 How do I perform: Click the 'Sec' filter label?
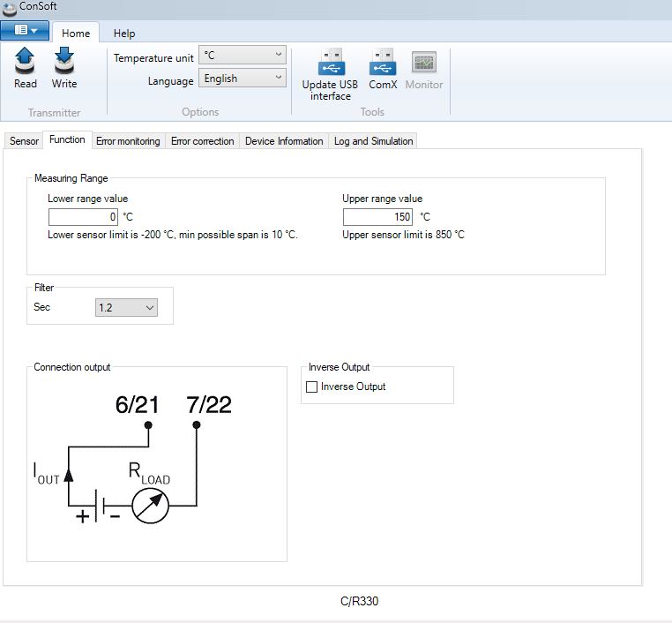click(x=41, y=307)
